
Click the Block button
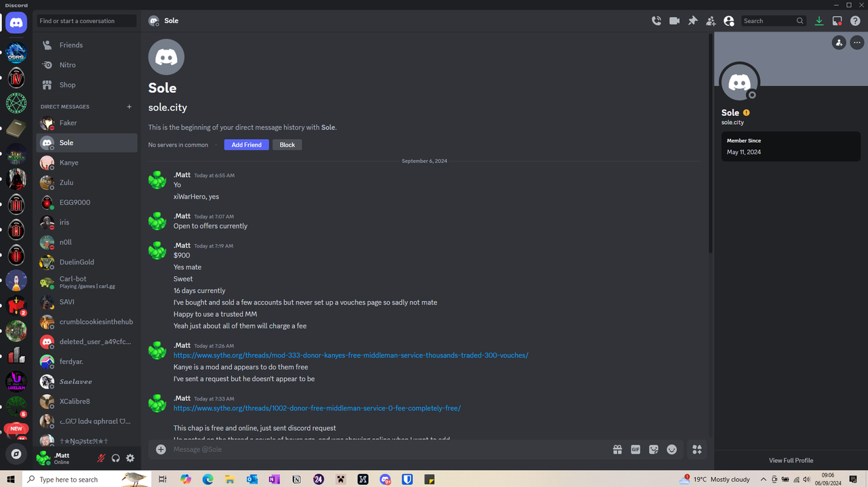pos(288,145)
